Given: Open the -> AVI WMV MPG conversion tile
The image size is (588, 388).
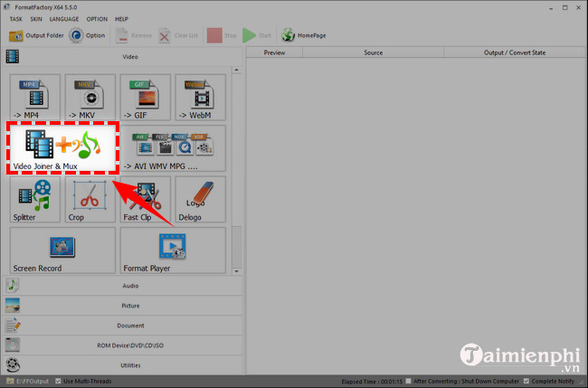Looking at the screenshot, I should 173,148.
